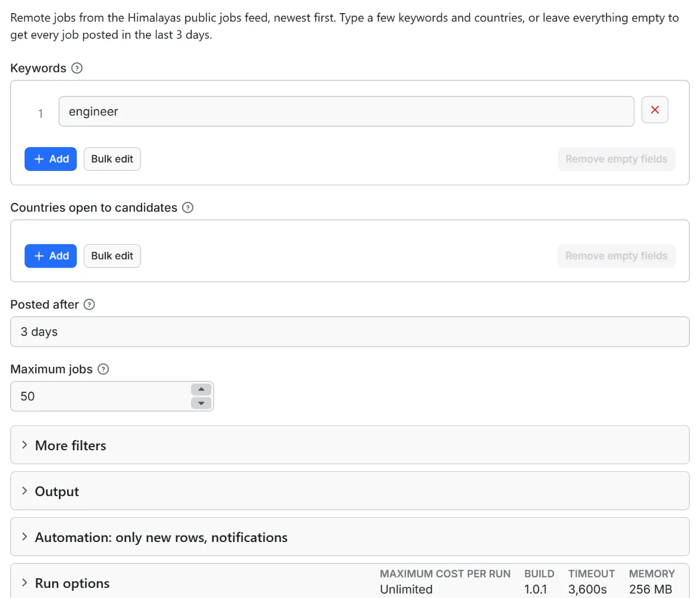700x598 pixels.
Task: Increase Maximum jobs with up arrow
Action: click(x=201, y=390)
